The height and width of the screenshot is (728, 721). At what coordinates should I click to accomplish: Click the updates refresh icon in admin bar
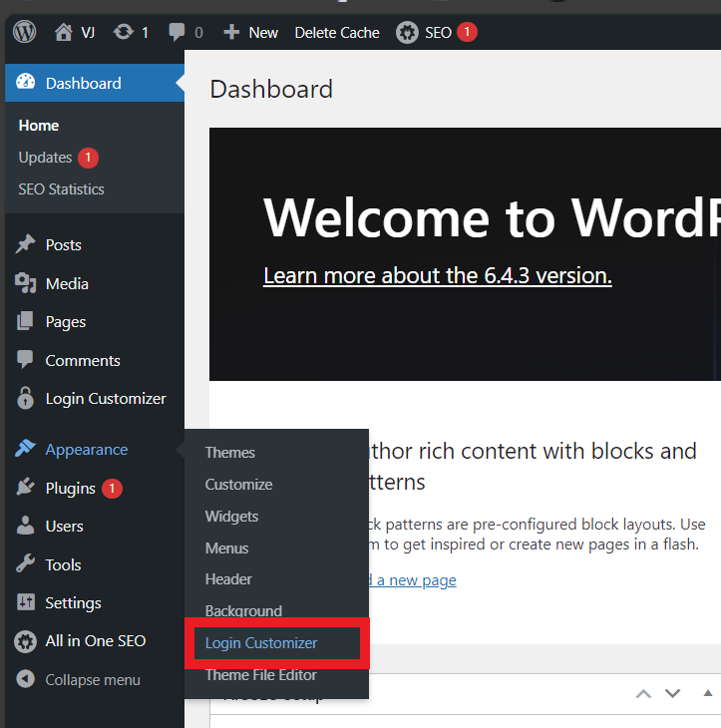pos(123,32)
